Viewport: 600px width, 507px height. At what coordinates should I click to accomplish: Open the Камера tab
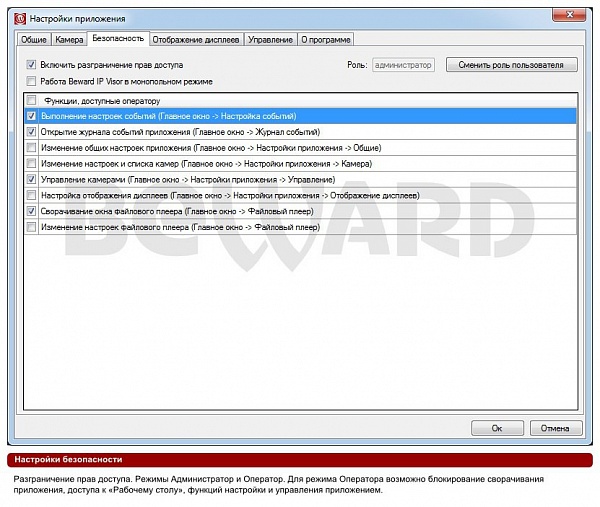[x=69, y=39]
